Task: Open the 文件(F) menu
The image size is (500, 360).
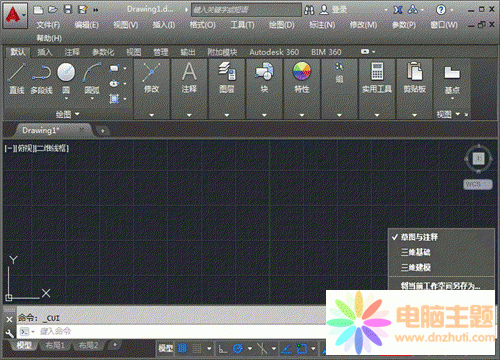Action: click(48, 25)
